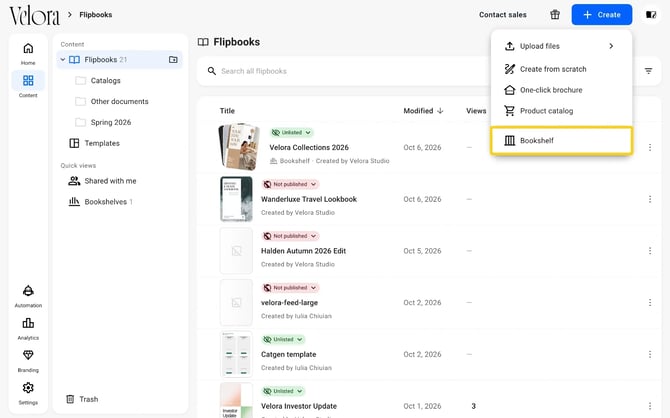Open Unlisted status dropdown for Velora Collections

tap(292, 132)
